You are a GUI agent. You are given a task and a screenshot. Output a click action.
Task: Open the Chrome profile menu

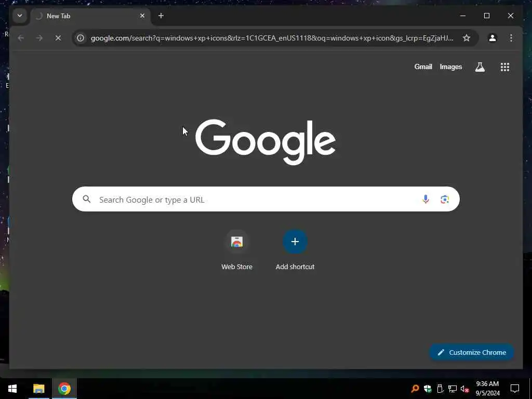[493, 38]
